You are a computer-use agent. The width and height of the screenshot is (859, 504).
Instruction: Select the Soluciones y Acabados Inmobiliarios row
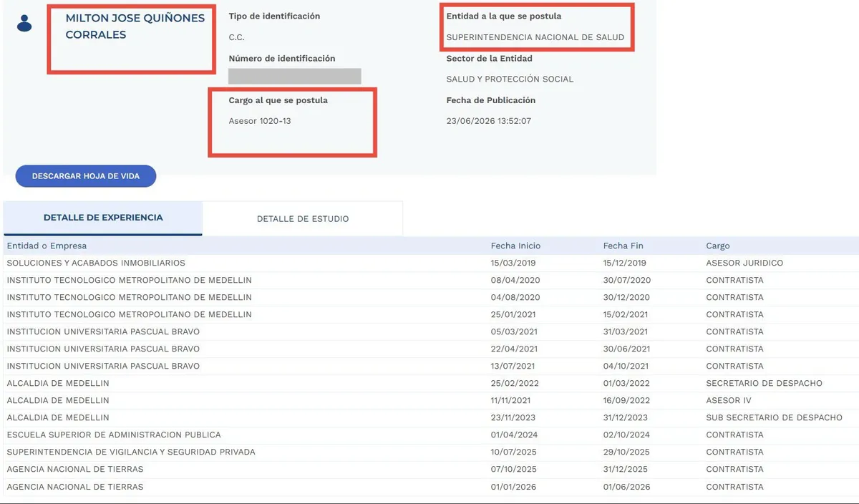(431, 263)
